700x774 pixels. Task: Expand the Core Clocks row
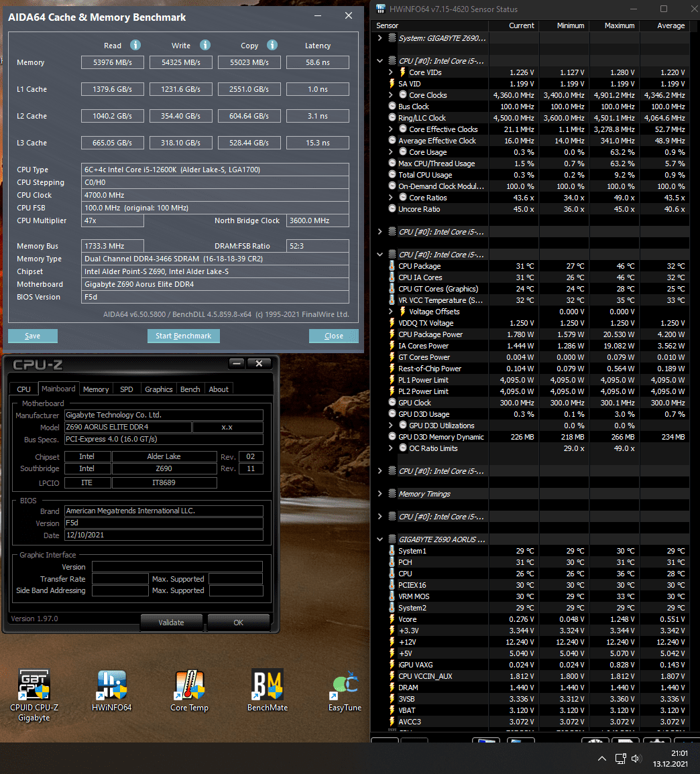click(x=390, y=94)
